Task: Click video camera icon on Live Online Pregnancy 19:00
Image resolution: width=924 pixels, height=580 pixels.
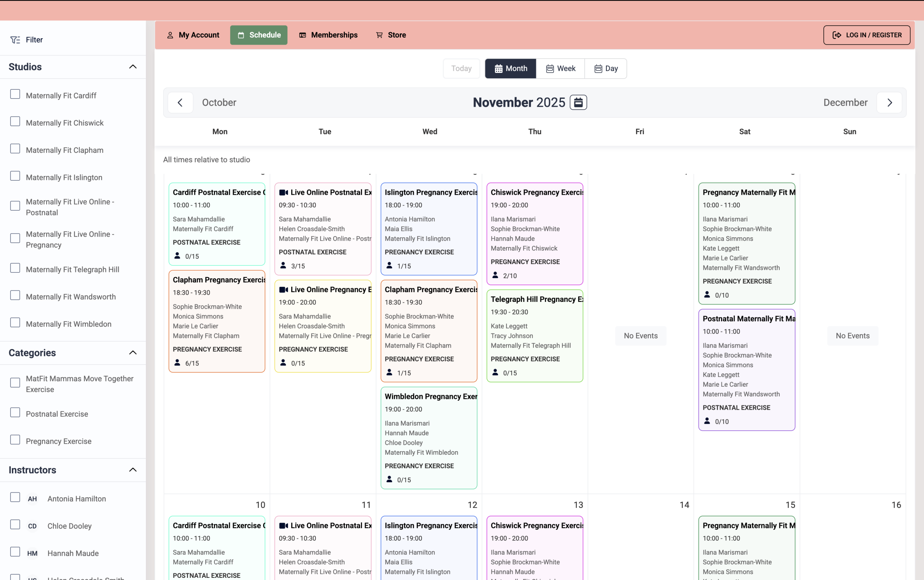Action: (x=284, y=289)
